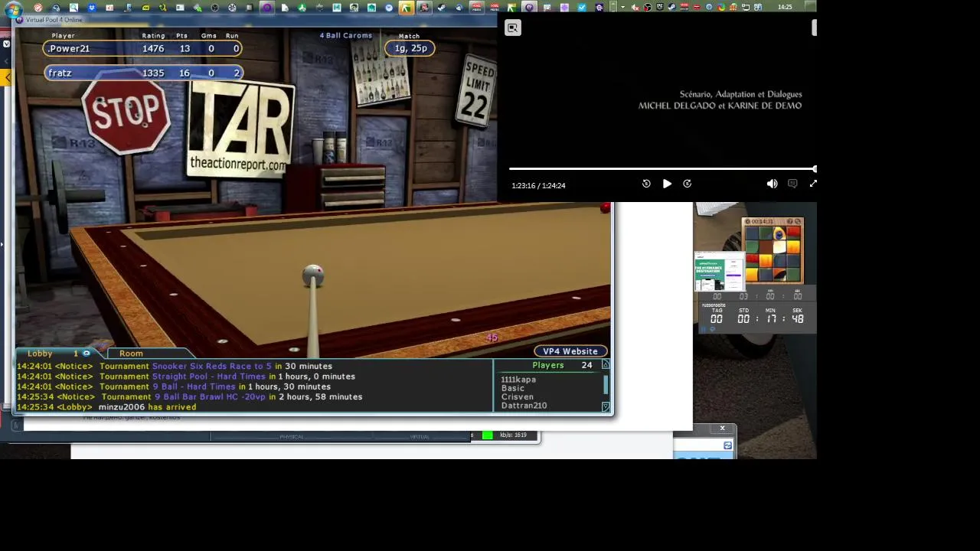Open subtitles menu in video player
Viewport: 980px width, 551px height.
tap(792, 184)
